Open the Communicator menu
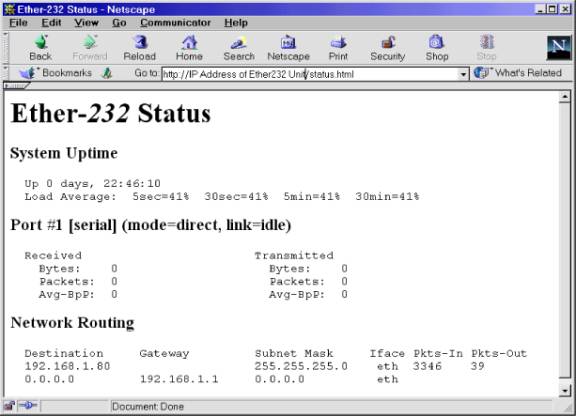The image size is (576, 416). [175, 23]
